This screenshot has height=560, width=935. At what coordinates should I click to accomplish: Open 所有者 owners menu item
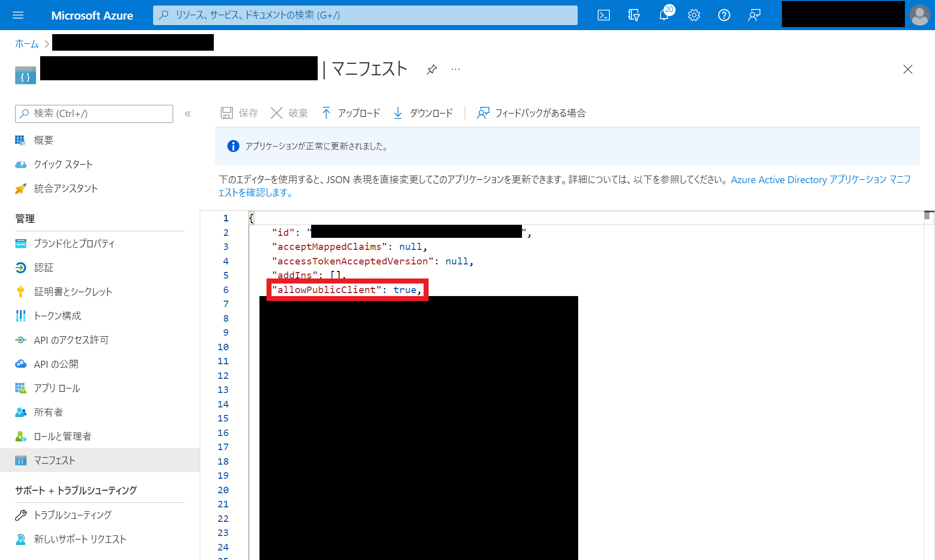pos(49,412)
